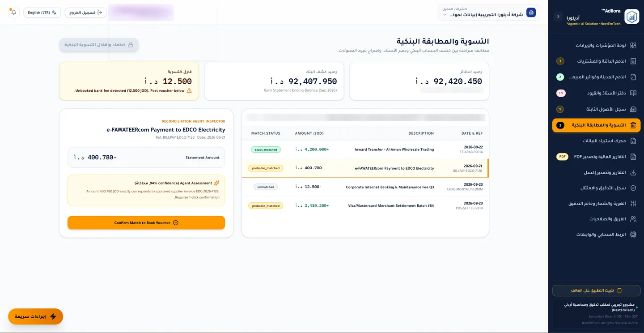Click the رصيد كشف البنك balance 92,407.950
This screenshot has width=644, height=333.
click(x=303, y=81)
